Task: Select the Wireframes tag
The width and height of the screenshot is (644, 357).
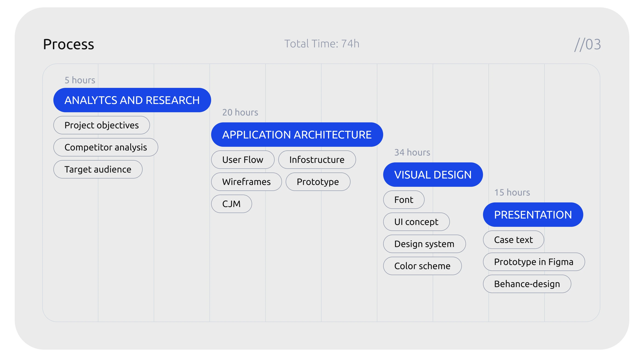Action: coord(246,181)
